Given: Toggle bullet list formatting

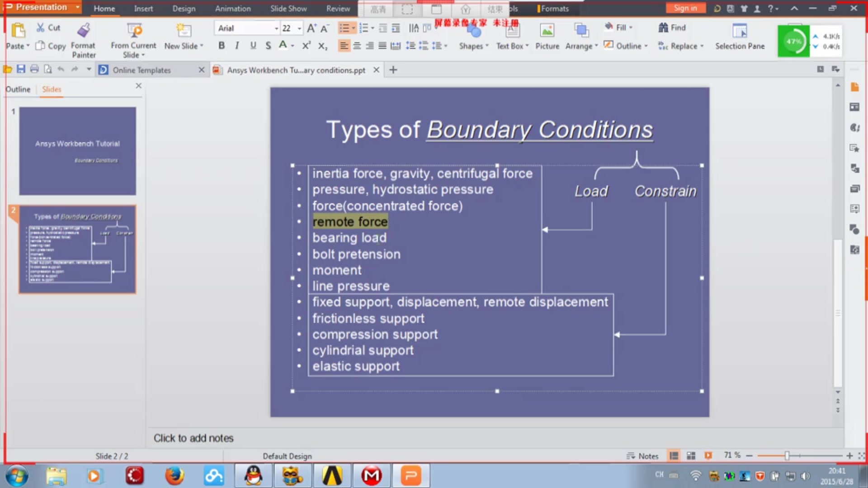Looking at the screenshot, I should [344, 28].
